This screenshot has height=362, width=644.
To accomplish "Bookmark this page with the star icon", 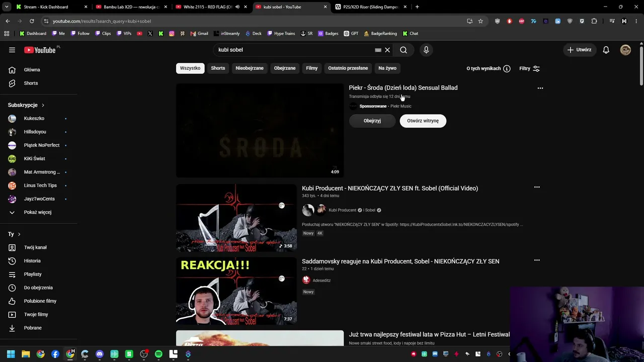I will 480,21.
